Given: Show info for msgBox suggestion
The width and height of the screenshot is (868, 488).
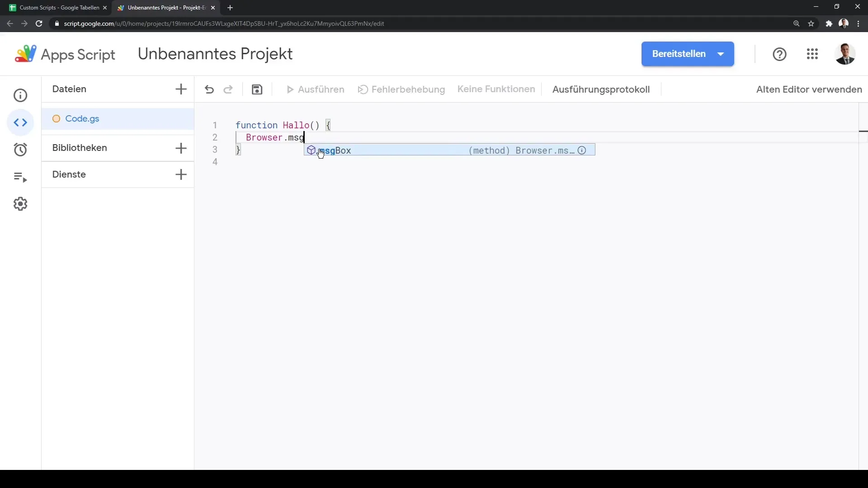Looking at the screenshot, I should point(582,150).
